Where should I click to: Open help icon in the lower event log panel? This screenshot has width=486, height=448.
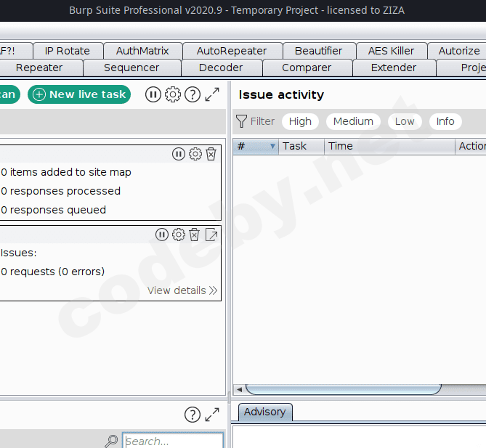pos(193,415)
